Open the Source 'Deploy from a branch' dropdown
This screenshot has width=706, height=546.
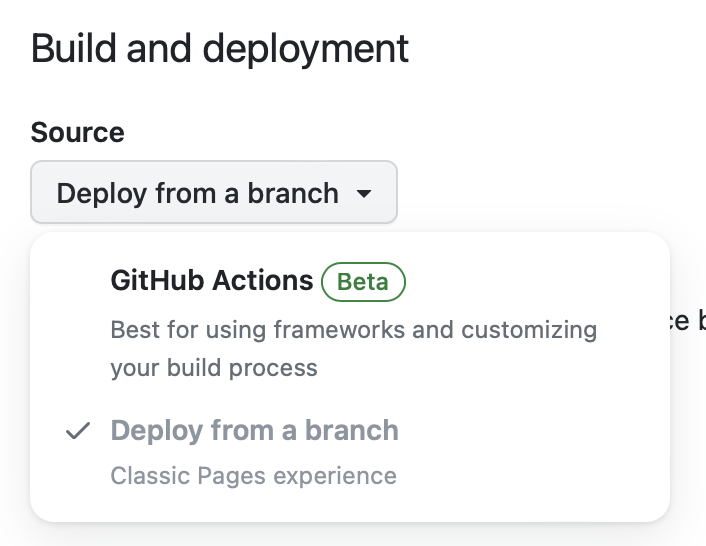(x=214, y=192)
